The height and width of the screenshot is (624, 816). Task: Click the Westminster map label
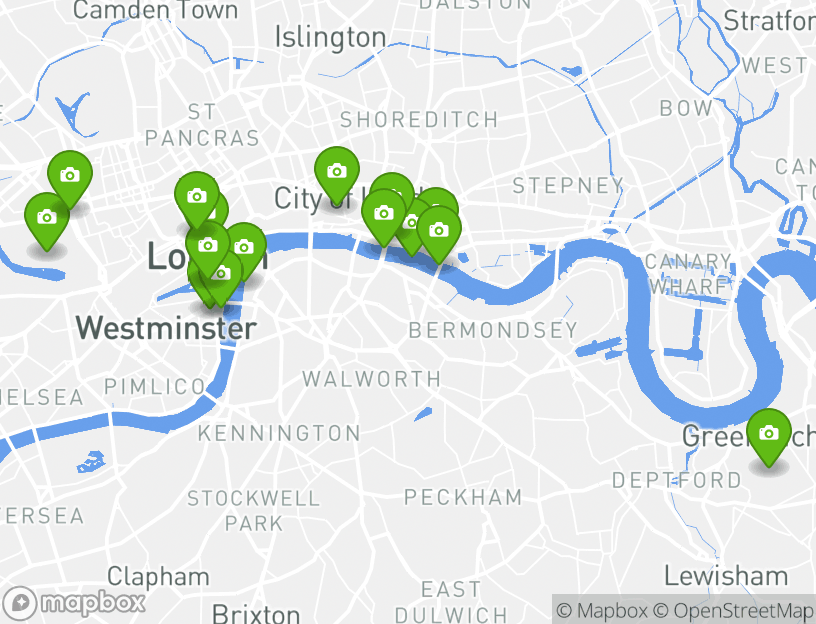point(167,328)
